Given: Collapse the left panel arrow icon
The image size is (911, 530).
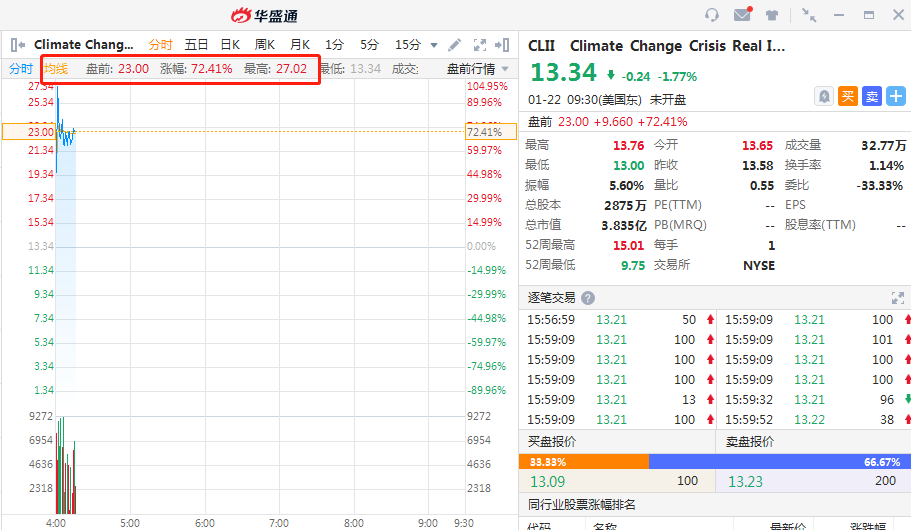Looking at the screenshot, I should (x=17, y=45).
